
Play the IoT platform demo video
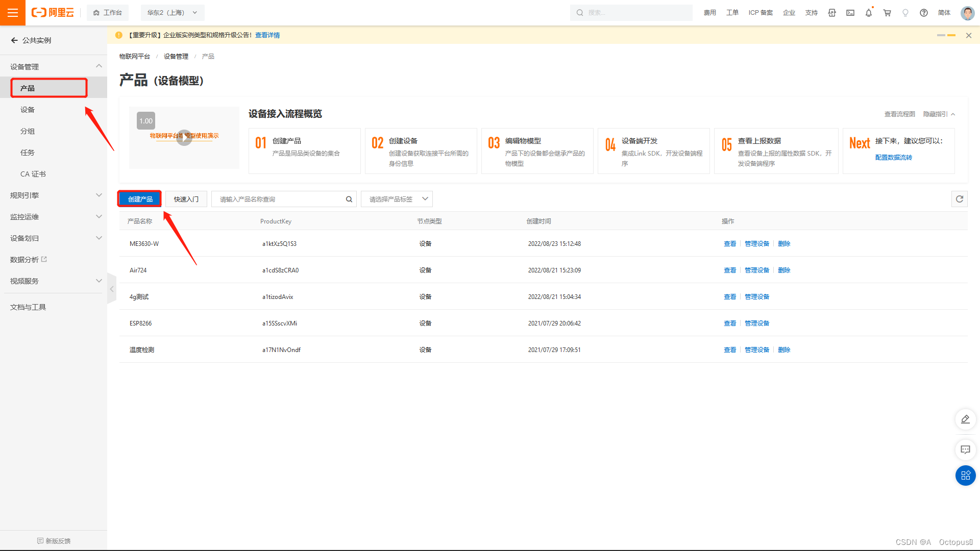[x=184, y=137]
